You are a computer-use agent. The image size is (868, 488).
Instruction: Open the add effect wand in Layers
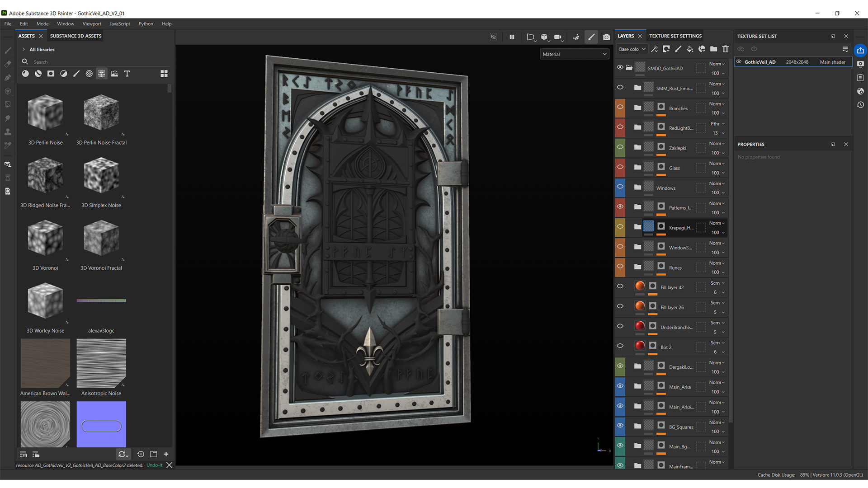tap(654, 49)
